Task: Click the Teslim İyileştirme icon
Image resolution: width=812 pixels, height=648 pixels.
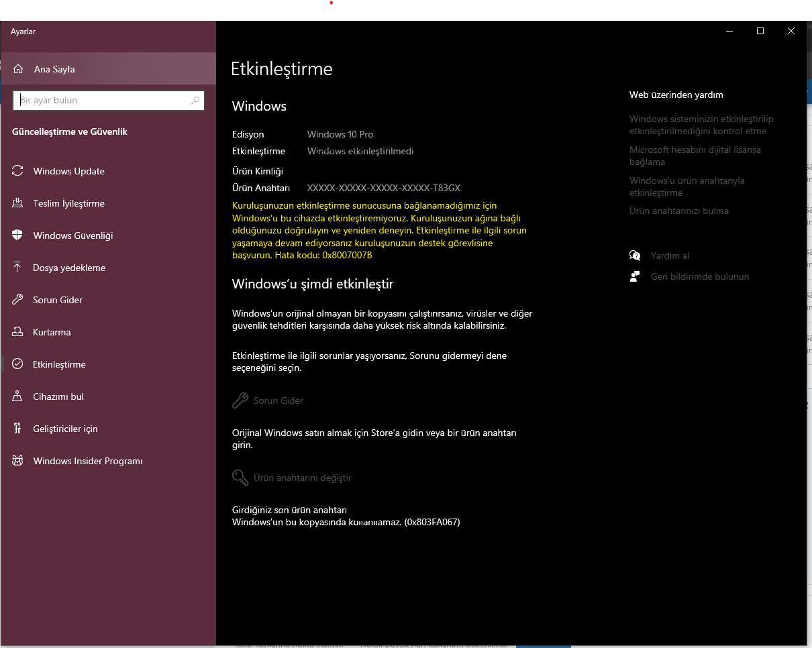Action: (18, 203)
